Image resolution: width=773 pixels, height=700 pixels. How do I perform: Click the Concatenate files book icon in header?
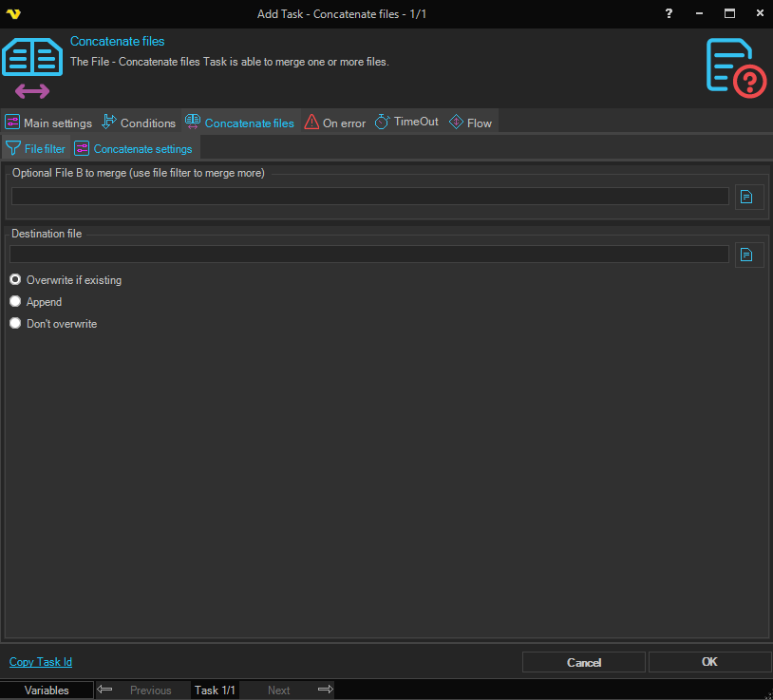pyautogui.click(x=32, y=58)
